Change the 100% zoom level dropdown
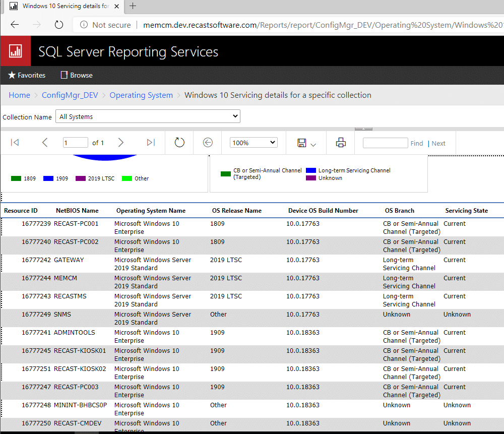The height and width of the screenshot is (434, 504). click(254, 143)
